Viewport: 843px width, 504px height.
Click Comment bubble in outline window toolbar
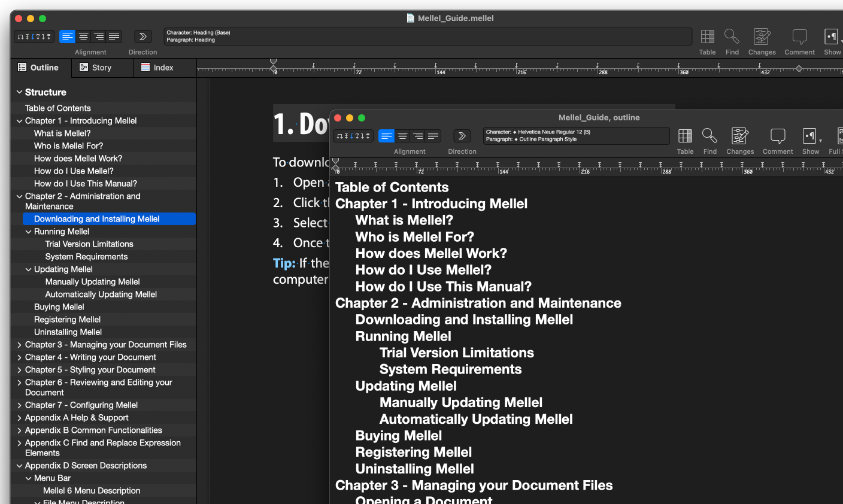[778, 136]
